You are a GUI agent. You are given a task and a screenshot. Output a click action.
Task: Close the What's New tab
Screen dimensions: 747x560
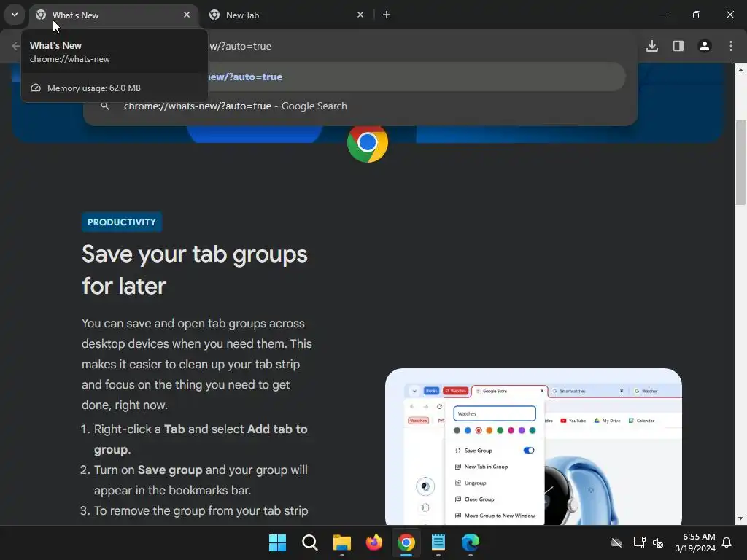(187, 15)
